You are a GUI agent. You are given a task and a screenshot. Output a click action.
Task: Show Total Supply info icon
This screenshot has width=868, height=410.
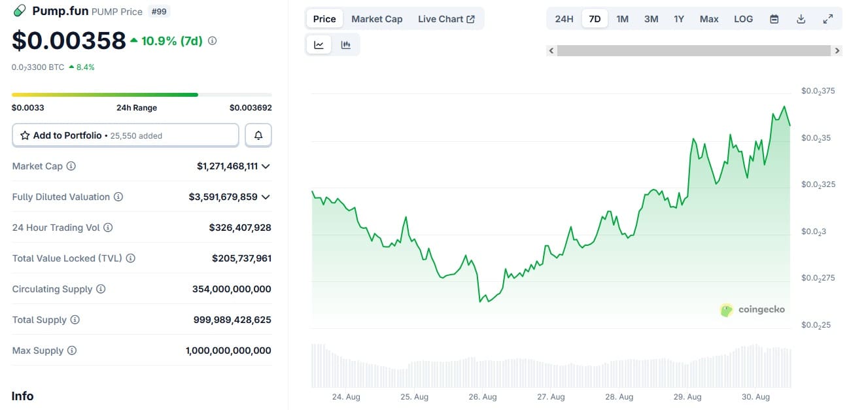point(75,320)
